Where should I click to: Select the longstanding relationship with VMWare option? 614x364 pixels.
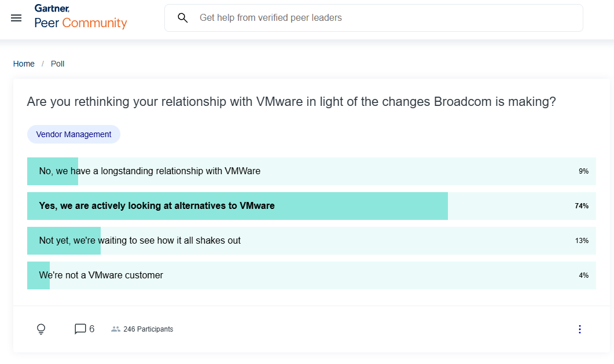point(311,171)
